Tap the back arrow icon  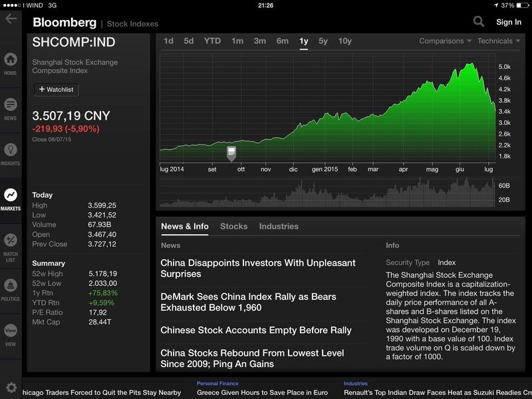pyautogui.click(x=11, y=19)
